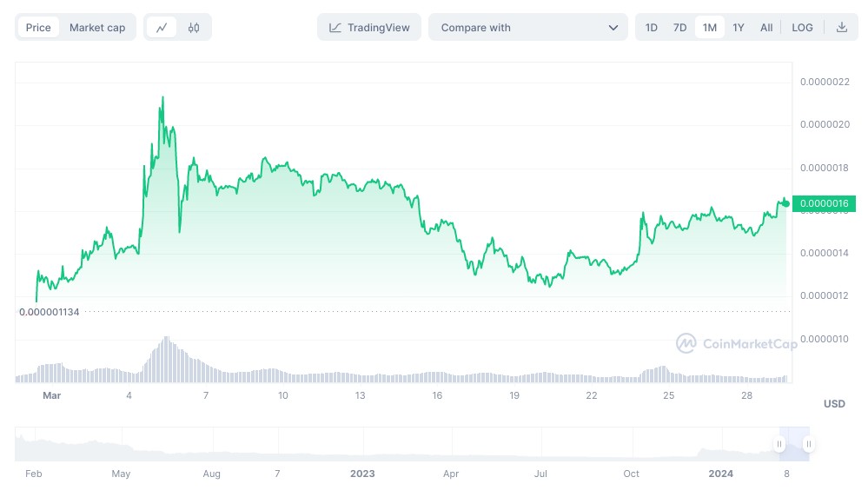This screenshot has height=497, width=868.
Task: Select the active 1M range tab
Action: tap(710, 28)
